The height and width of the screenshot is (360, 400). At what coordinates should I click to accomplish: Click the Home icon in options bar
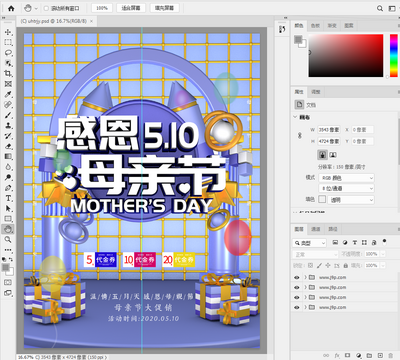point(11,8)
